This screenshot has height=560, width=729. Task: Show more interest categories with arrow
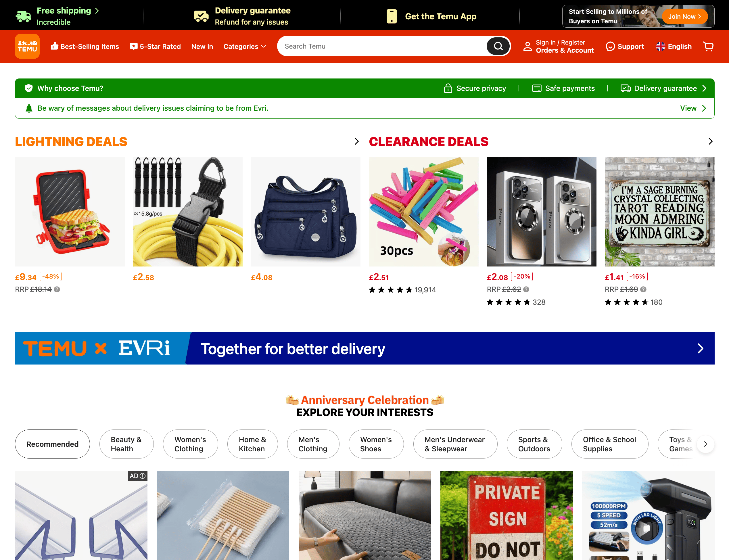pyautogui.click(x=705, y=444)
